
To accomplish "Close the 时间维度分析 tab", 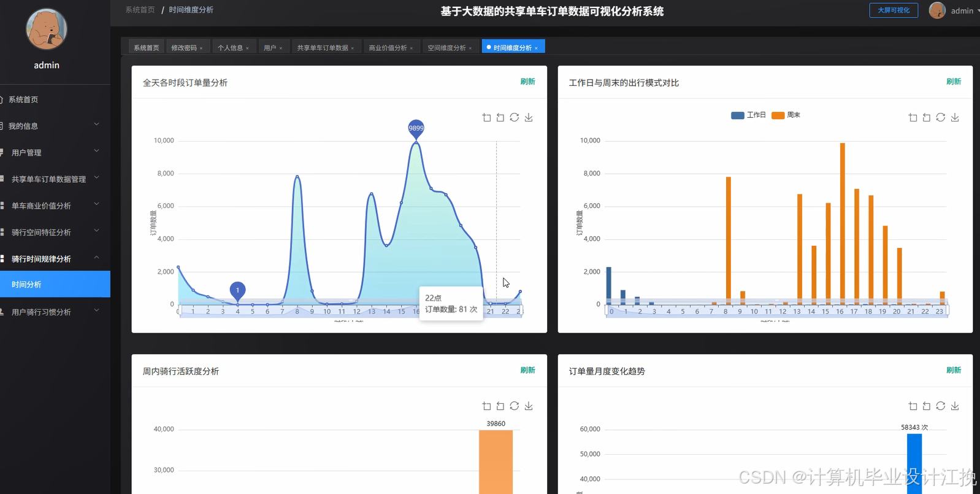I will coord(536,48).
